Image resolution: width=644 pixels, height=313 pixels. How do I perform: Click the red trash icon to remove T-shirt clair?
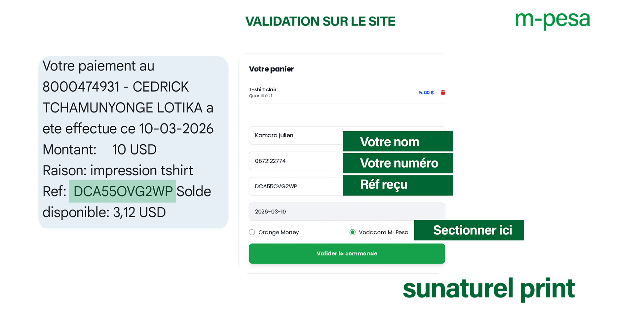point(443,93)
